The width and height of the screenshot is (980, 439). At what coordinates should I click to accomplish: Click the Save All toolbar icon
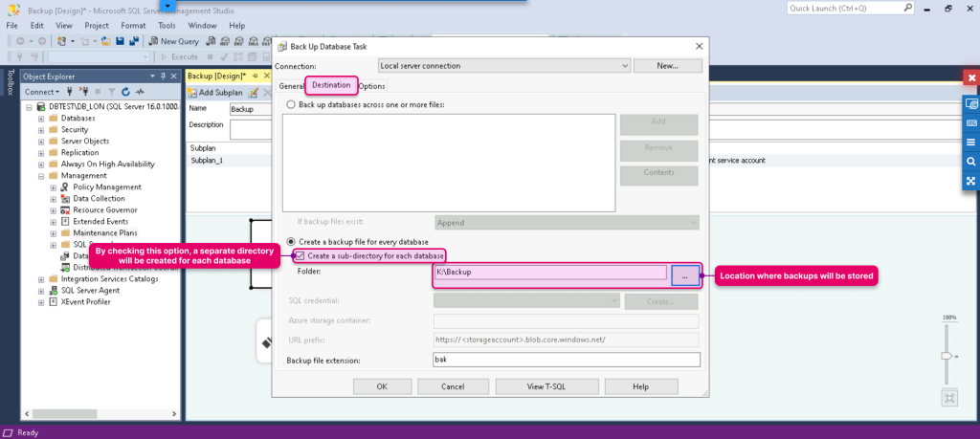134,41
